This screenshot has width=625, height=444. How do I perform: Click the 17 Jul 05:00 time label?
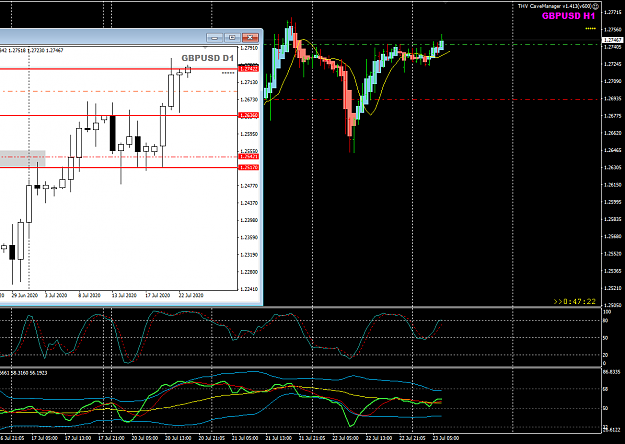click(45, 438)
